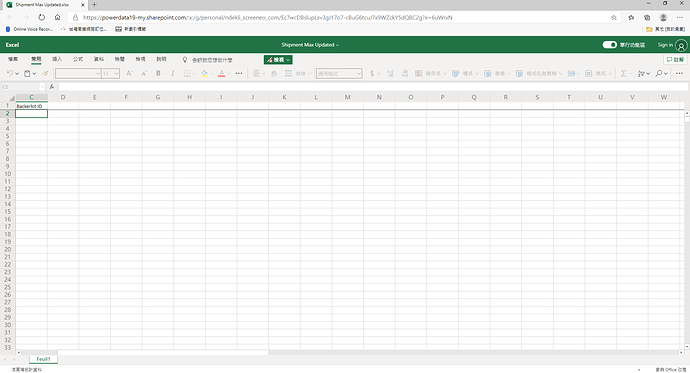
Task: Switch to the Feuil1 sheet tab
Action: click(43, 359)
